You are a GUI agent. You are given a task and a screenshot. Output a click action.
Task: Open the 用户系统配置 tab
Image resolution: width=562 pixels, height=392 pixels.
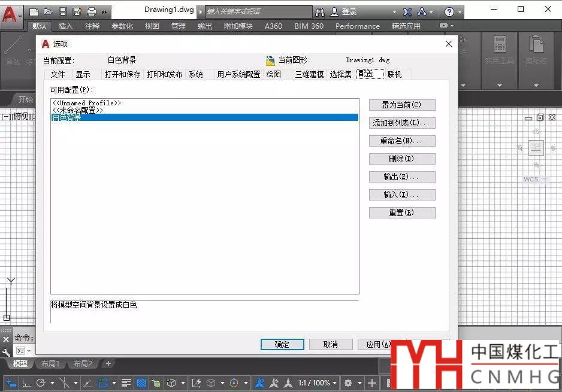pos(238,74)
